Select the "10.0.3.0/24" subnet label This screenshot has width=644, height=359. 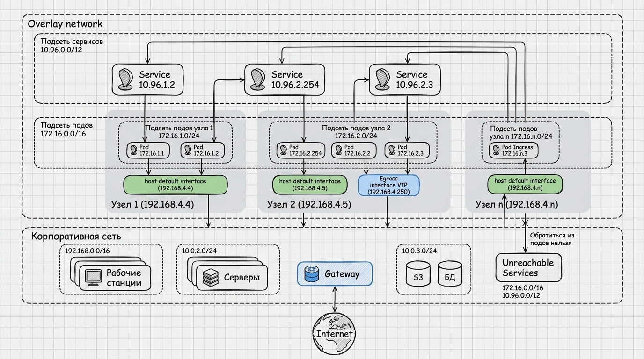(x=419, y=251)
